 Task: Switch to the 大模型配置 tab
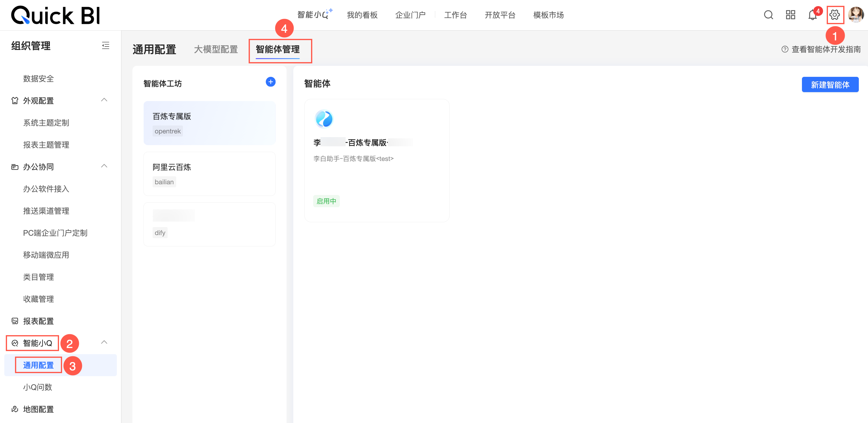pos(216,49)
